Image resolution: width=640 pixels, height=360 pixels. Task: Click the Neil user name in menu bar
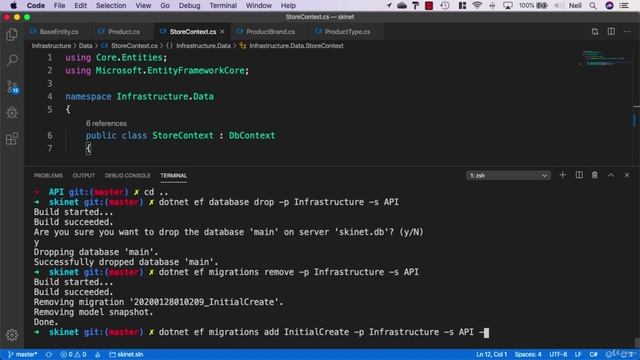pos(575,5)
